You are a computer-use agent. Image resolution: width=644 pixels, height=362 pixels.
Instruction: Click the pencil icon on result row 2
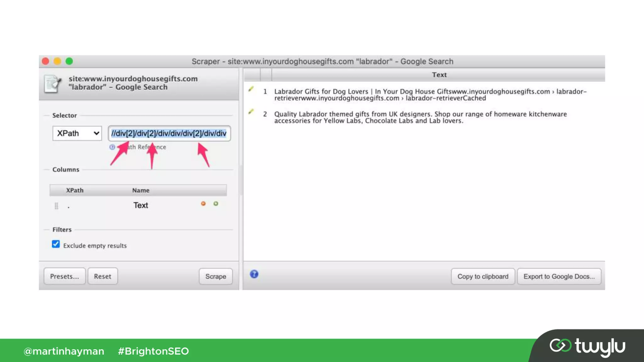[251, 112]
